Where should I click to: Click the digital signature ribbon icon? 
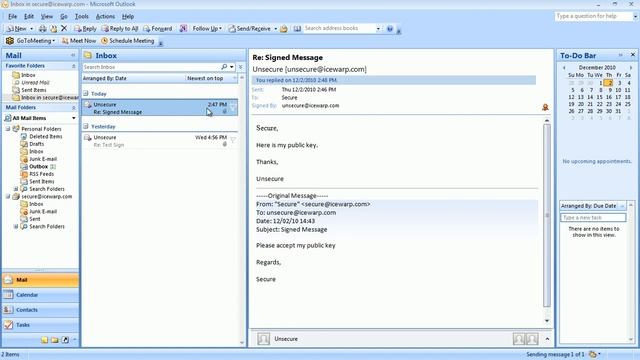click(x=545, y=107)
